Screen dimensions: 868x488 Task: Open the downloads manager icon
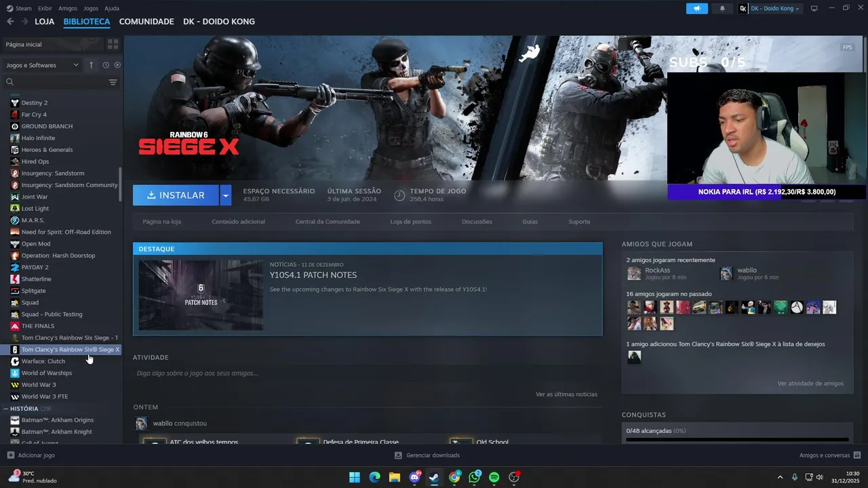(x=398, y=455)
